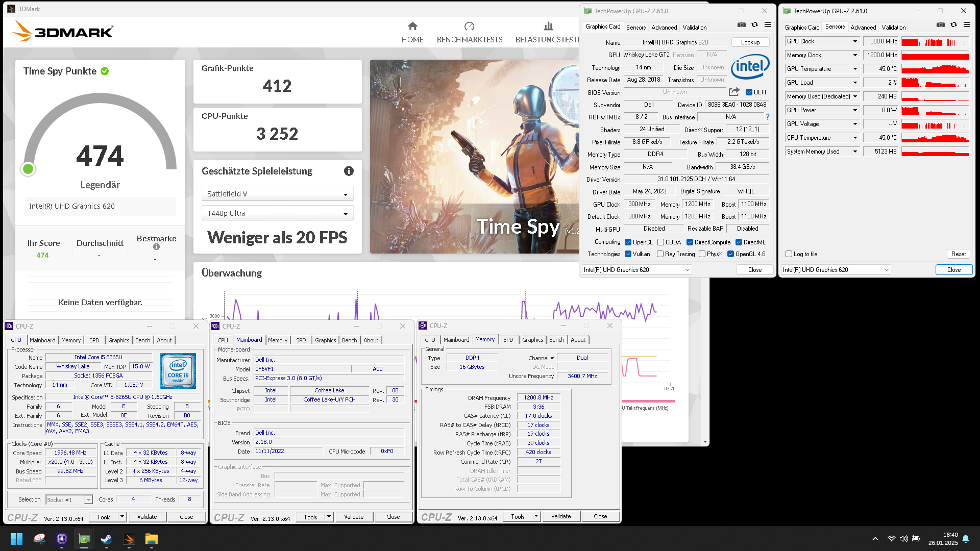Open Graphics tab in CPU-Z Mainboard window
This screenshot has width=980, height=551.
[x=325, y=340]
